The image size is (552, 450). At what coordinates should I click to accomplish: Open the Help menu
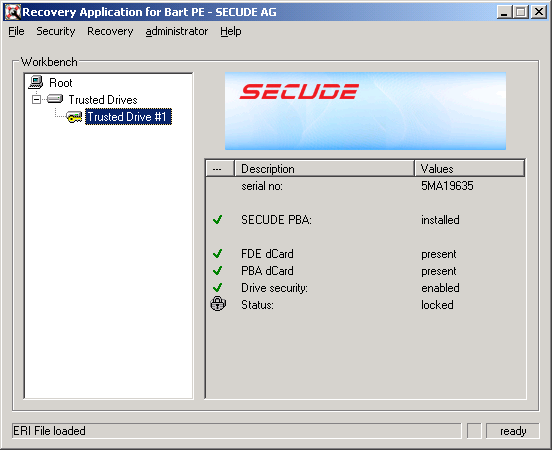tap(231, 31)
